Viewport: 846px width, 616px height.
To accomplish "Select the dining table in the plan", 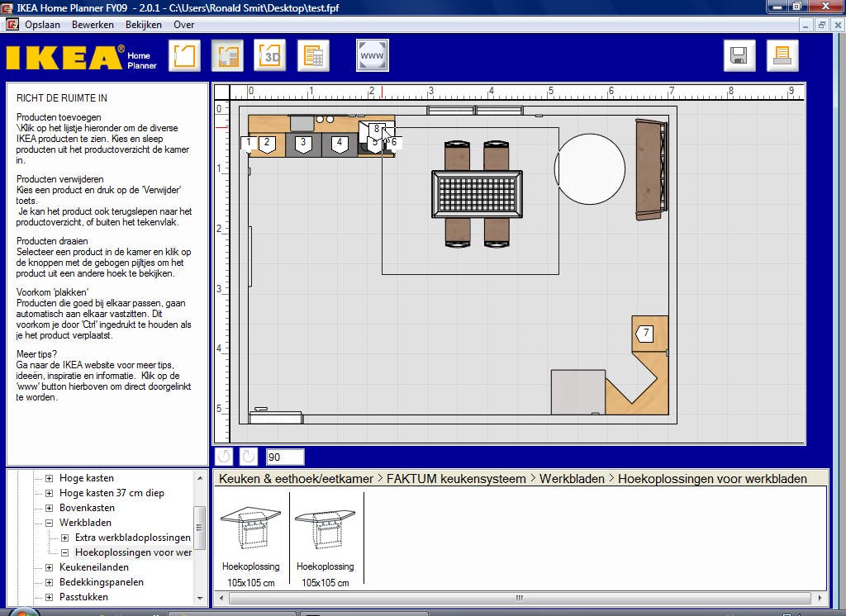I will point(477,194).
